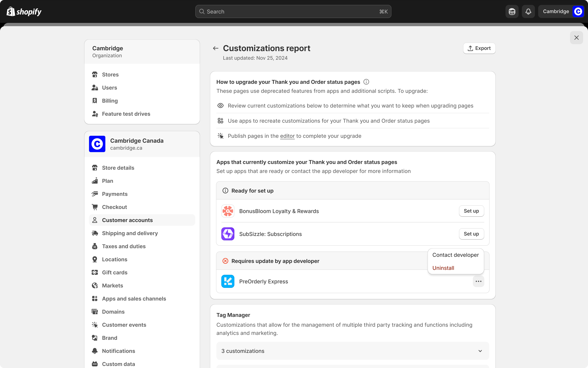This screenshot has height=368, width=588.
Task: Click the Apps and sales channels icon
Action: tap(95, 299)
